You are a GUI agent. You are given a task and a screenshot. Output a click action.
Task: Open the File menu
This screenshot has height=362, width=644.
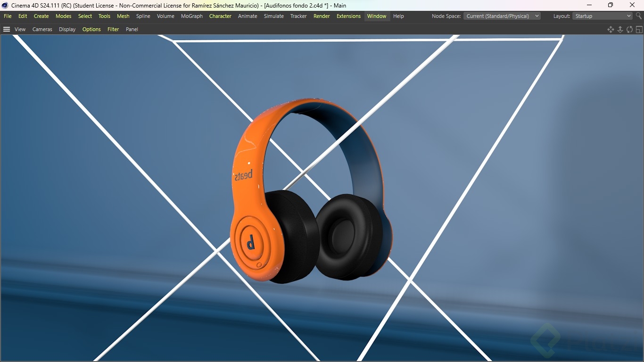point(8,16)
